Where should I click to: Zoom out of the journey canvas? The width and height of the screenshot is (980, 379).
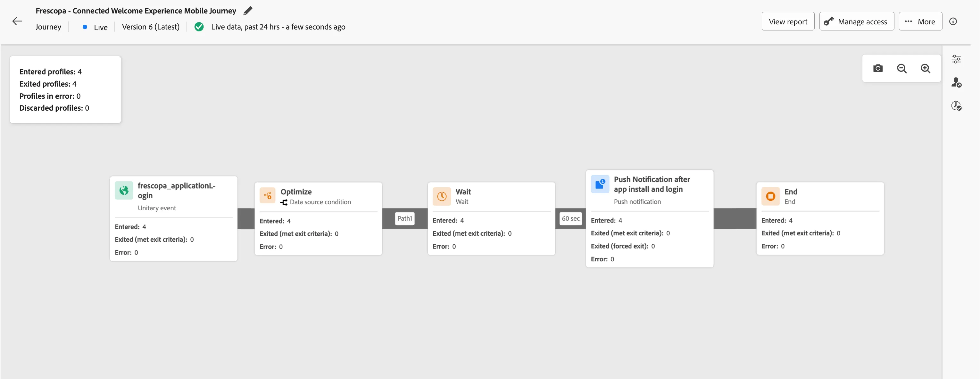[901, 69]
